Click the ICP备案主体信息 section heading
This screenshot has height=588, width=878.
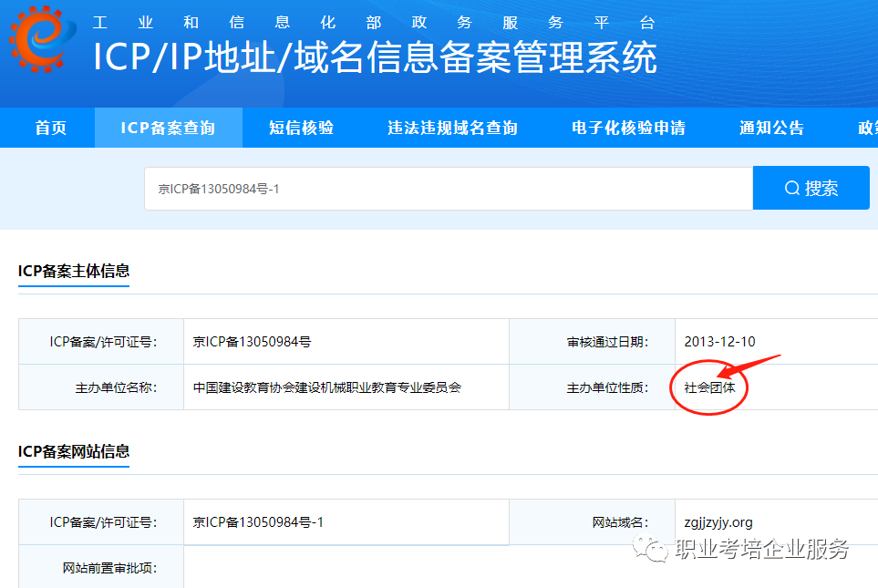[x=74, y=271]
